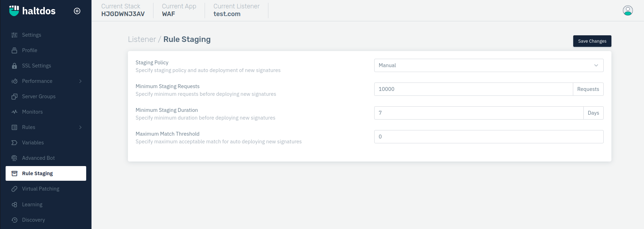Click the SSL Settings lock icon

(14, 66)
